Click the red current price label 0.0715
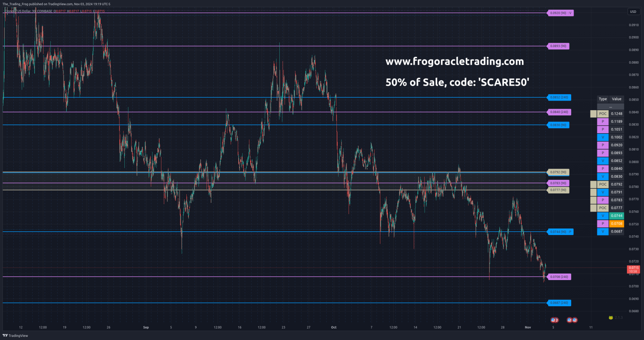This screenshot has height=340, width=644. click(634, 269)
